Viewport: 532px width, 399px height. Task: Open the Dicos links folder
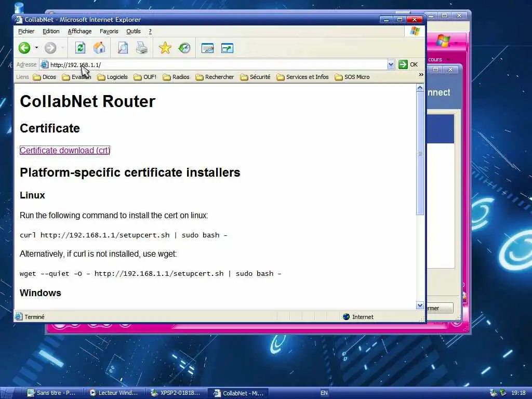45,77
